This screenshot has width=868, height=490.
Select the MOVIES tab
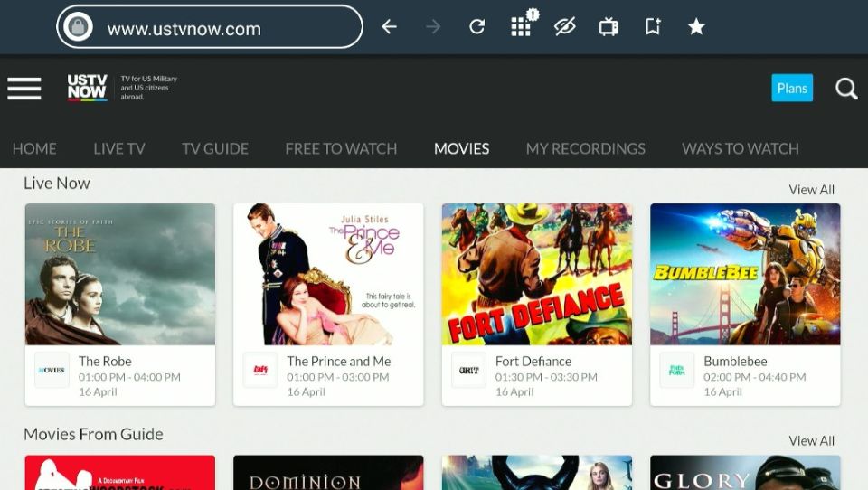tap(462, 148)
